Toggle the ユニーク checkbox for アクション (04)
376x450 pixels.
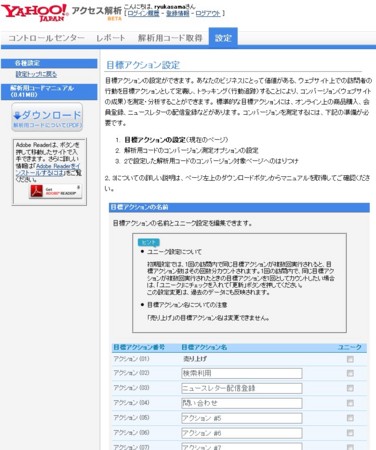click(x=350, y=403)
